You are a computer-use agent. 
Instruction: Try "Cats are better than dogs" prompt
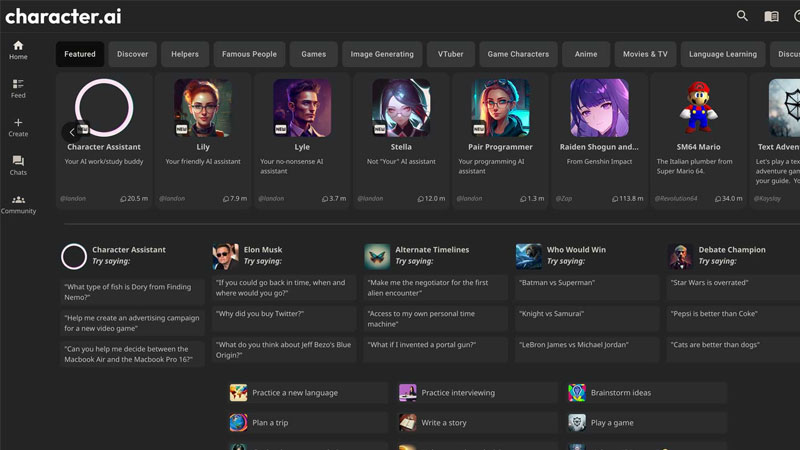pos(733,350)
